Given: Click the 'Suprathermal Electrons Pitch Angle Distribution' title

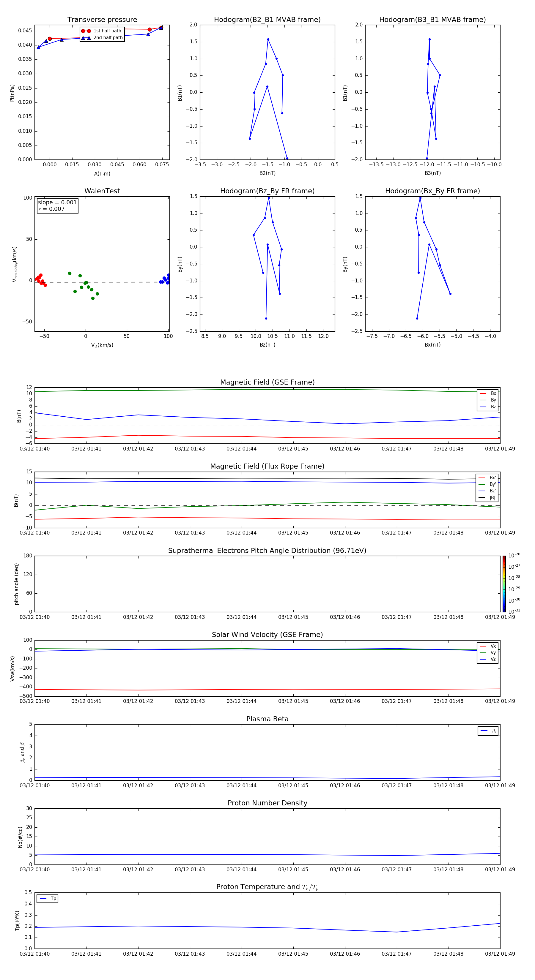Looking at the screenshot, I should tap(267, 551).
